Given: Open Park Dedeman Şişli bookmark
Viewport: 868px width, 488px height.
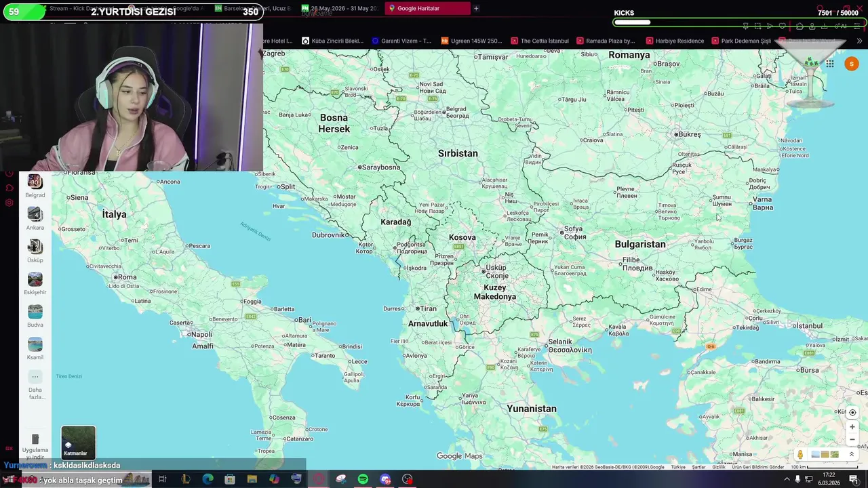Looking at the screenshot, I should 741,41.
